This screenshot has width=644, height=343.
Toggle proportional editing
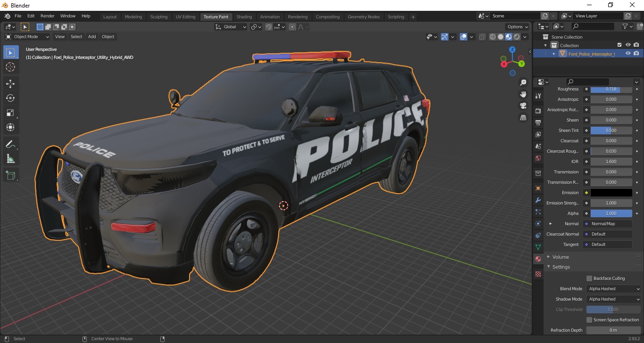point(292,27)
